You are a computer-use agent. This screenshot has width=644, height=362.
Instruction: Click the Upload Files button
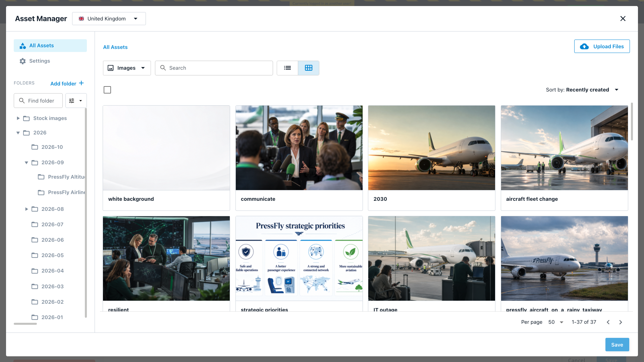pos(602,46)
